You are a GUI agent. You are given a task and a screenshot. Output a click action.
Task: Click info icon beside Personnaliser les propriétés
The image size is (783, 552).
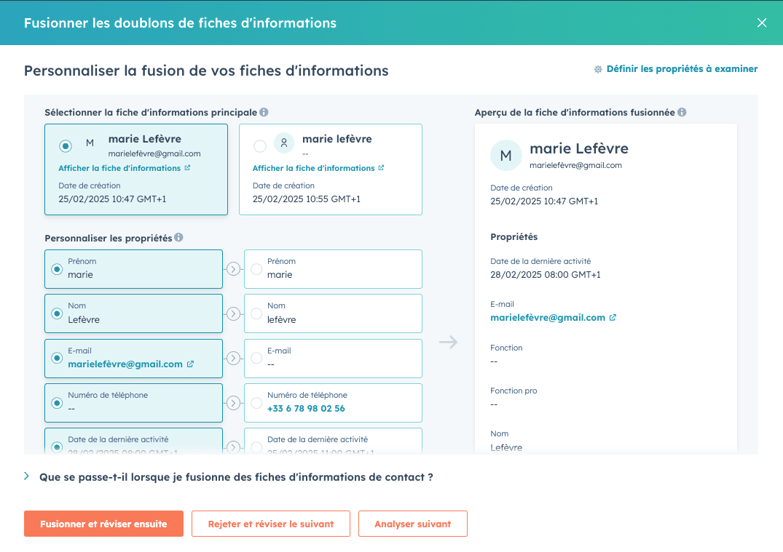pyautogui.click(x=179, y=238)
